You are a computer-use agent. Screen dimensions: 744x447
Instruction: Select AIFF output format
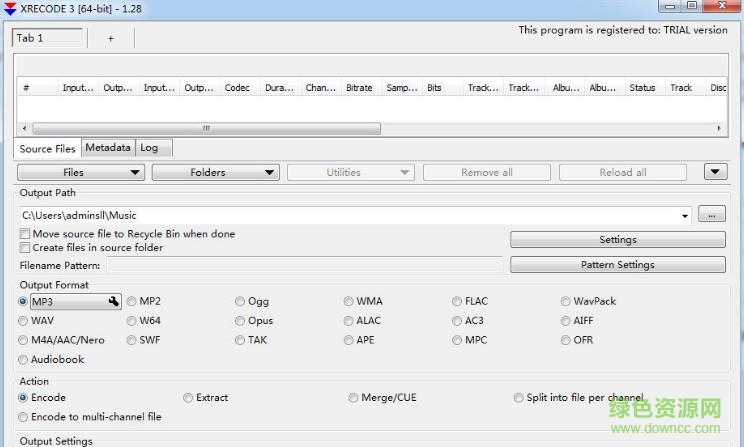(566, 321)
